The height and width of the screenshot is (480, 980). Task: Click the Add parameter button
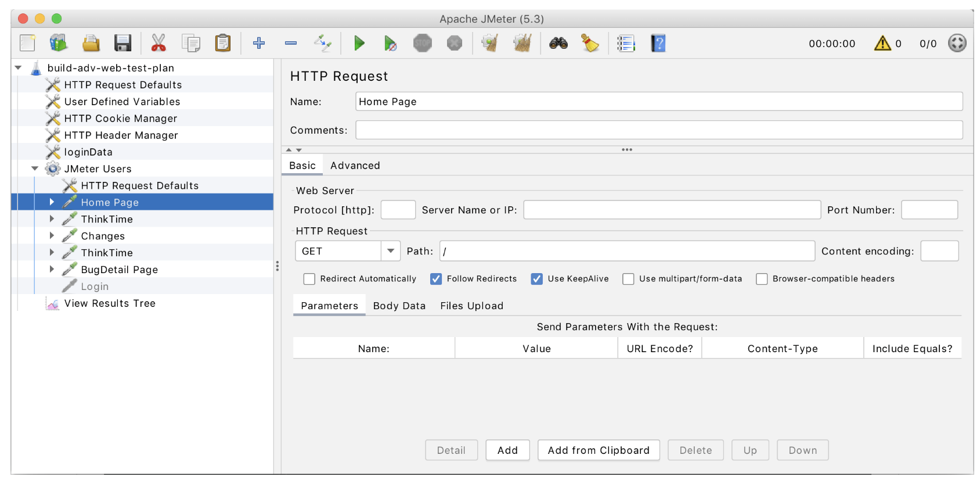[x=507, y=450]
